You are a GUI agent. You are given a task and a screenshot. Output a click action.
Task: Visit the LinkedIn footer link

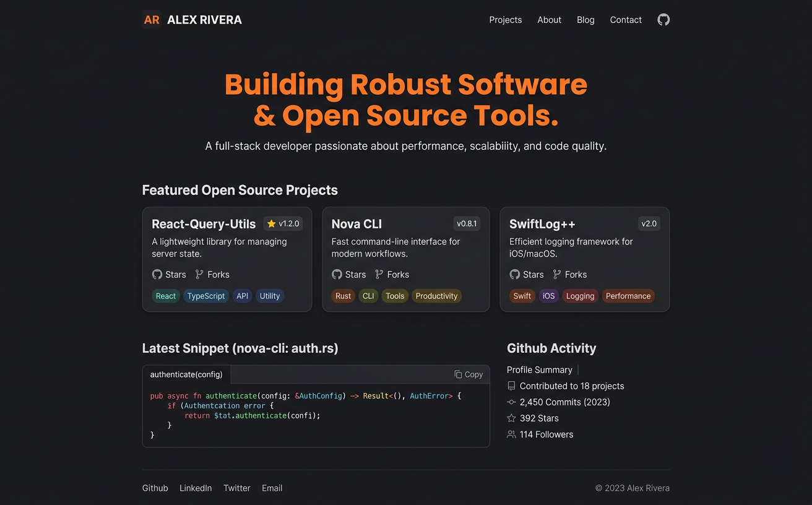coord(196,488)
